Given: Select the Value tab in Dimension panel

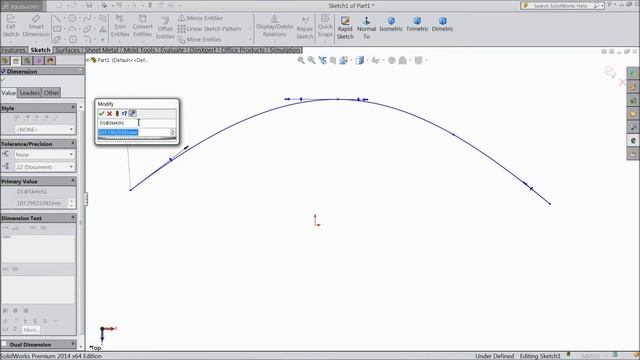Looking at the screenshot, I should (9, 93).
